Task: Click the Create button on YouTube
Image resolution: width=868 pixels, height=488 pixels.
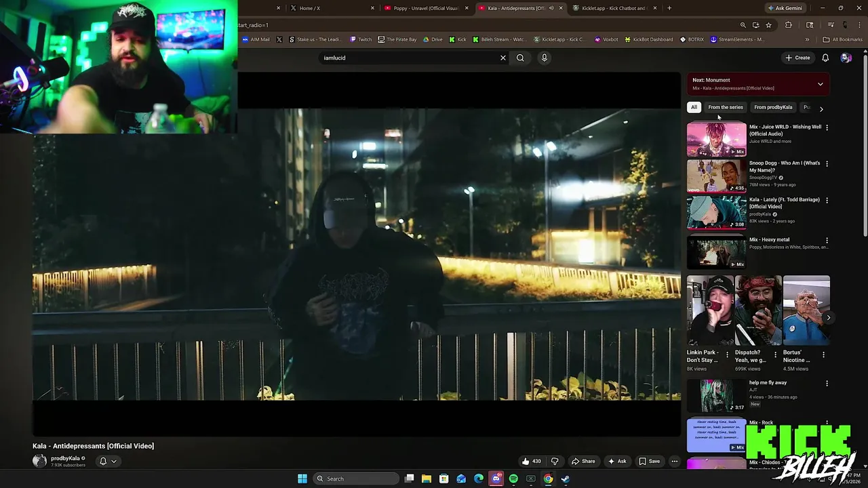Action: 797,58
